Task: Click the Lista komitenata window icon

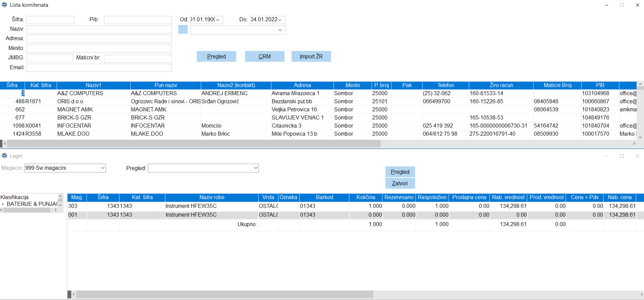Action: click(4, 5)
